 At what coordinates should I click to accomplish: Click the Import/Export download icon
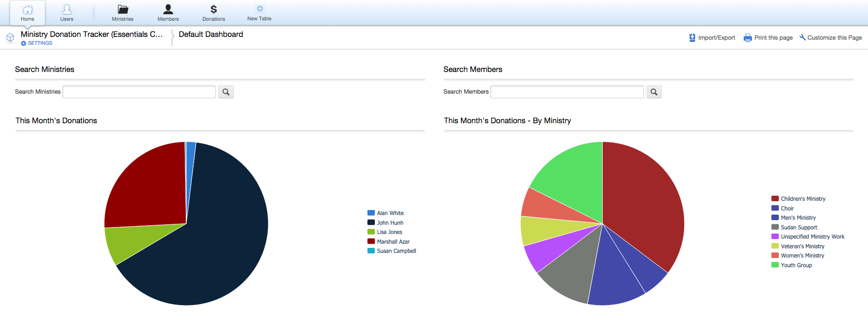coord(692,38)
